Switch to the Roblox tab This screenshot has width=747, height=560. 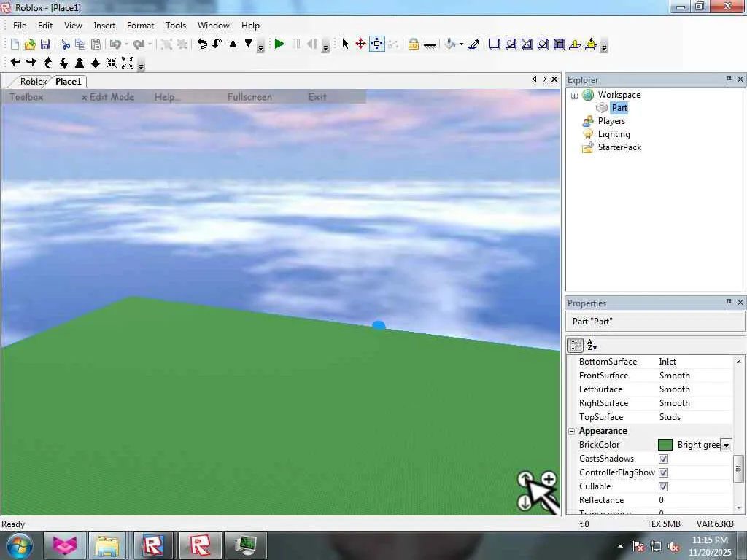(34, 82)
